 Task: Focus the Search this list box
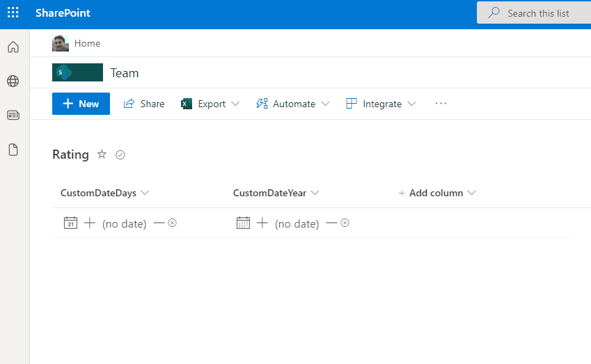click(534, 13)
